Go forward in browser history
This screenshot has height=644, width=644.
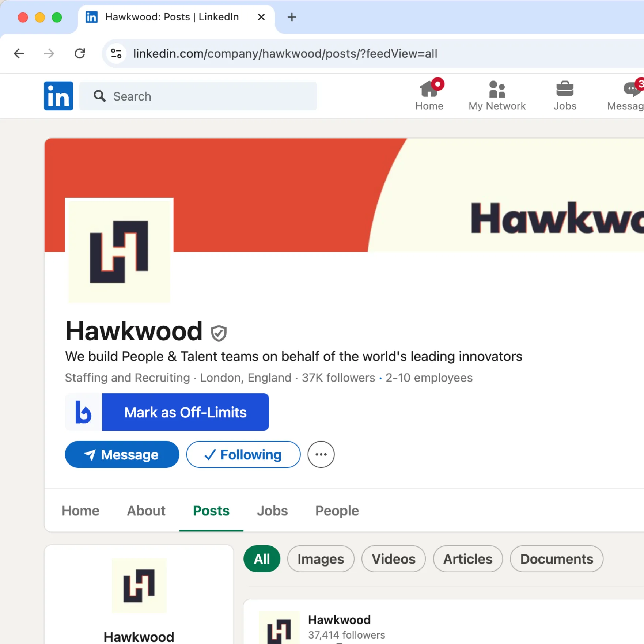[49, 54]
